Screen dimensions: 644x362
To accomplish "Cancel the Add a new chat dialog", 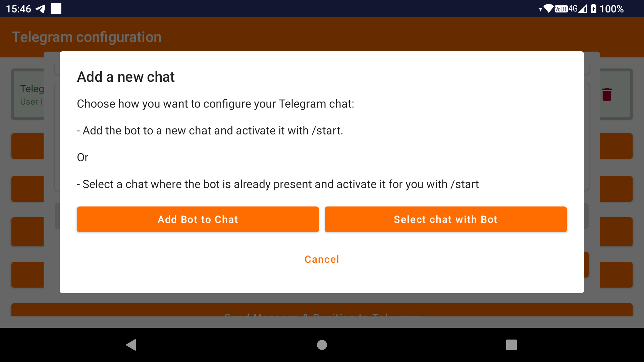I will [322, 259].
